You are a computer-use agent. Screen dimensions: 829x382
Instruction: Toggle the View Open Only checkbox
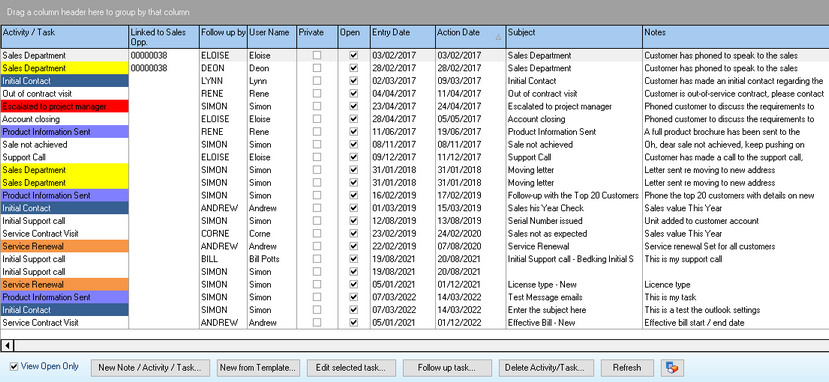pyautogui.click(x=14, y=367)
